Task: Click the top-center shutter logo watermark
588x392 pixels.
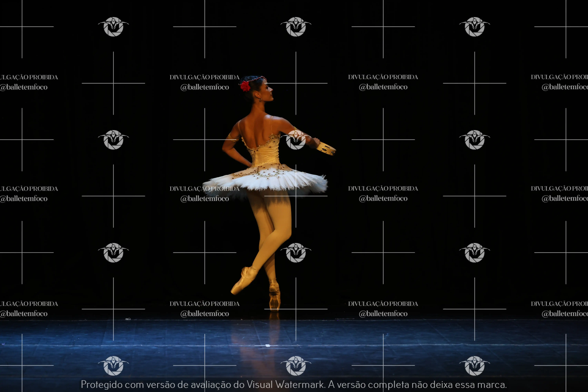Action: [296, 27]
